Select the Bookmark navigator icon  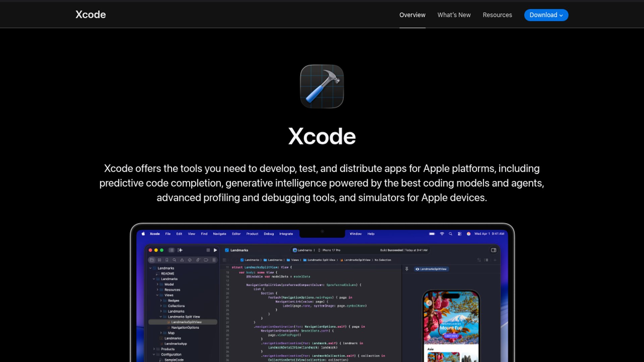pos(167,260)
